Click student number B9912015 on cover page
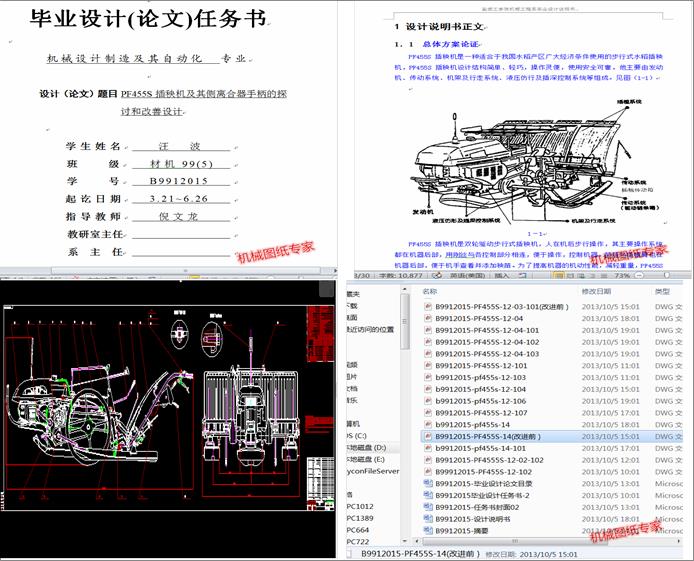Screen dimensions: 694x561 (x=179, y=181)
